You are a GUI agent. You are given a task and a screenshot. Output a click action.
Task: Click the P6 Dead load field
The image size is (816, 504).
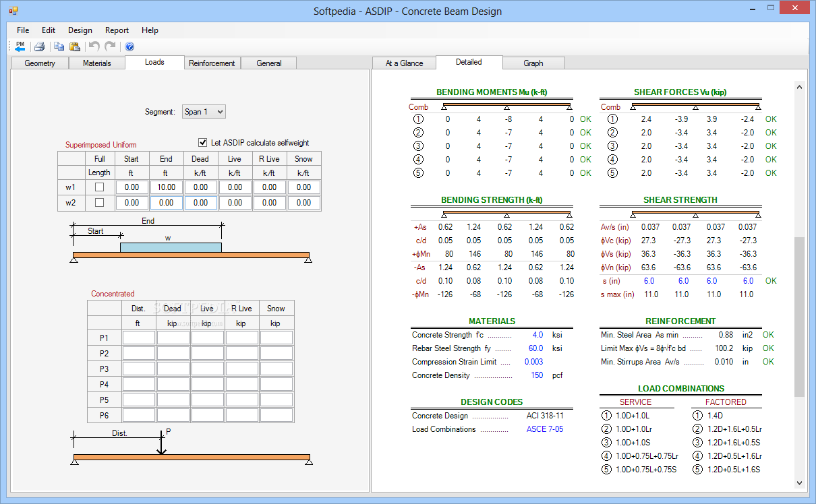(173, 415)
